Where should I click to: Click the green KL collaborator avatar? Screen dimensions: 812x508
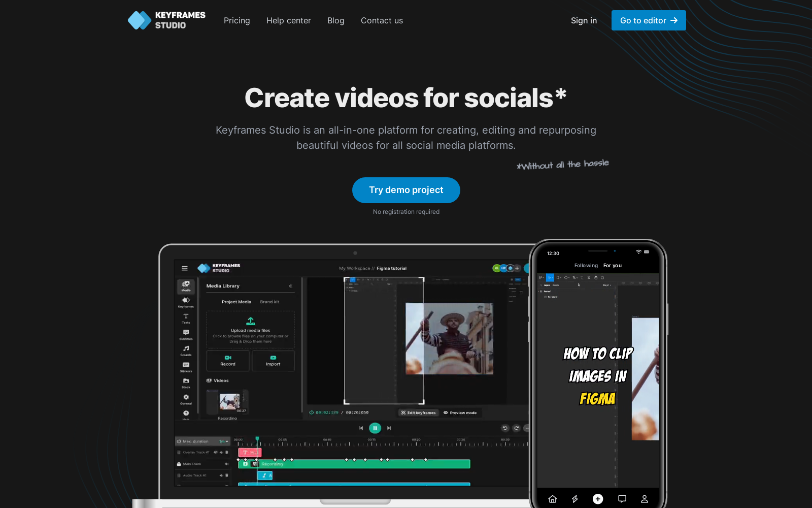(x=497, y=268)
